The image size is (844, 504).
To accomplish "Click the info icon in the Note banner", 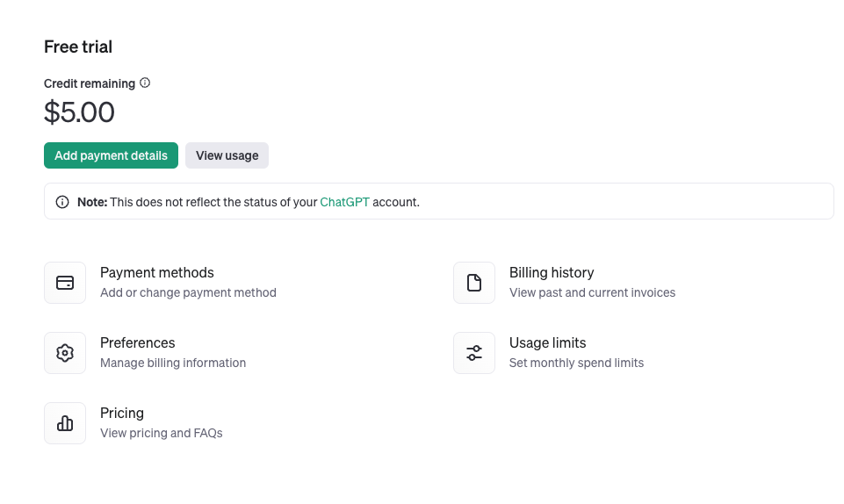I will [62, 202].
